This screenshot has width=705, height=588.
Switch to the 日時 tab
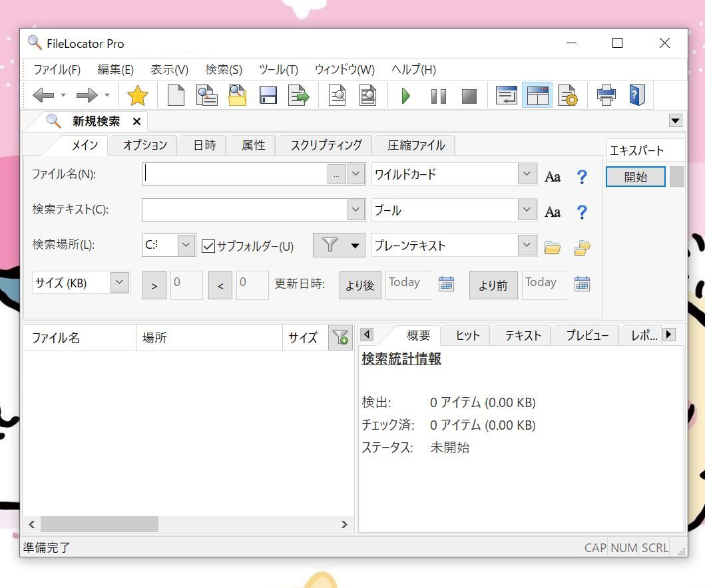pos(204,145)
